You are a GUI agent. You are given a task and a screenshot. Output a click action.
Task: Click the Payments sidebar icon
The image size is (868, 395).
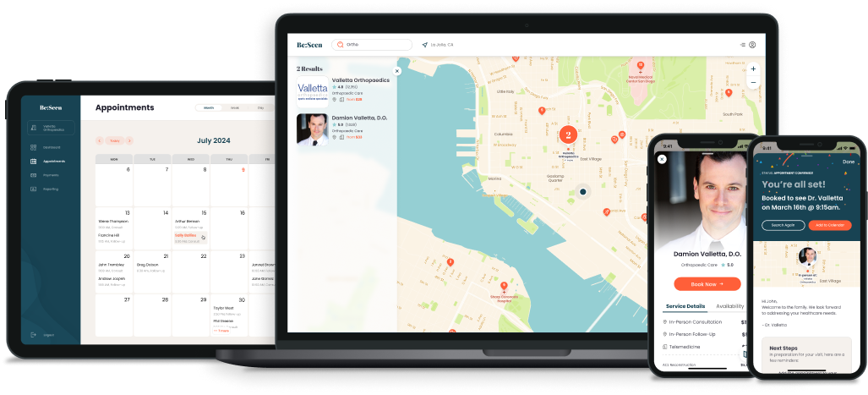pos(33,175)
